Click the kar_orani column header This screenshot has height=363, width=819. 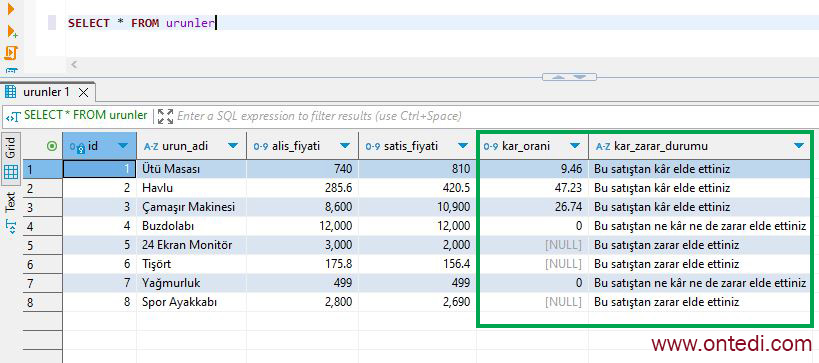(533, 146)
